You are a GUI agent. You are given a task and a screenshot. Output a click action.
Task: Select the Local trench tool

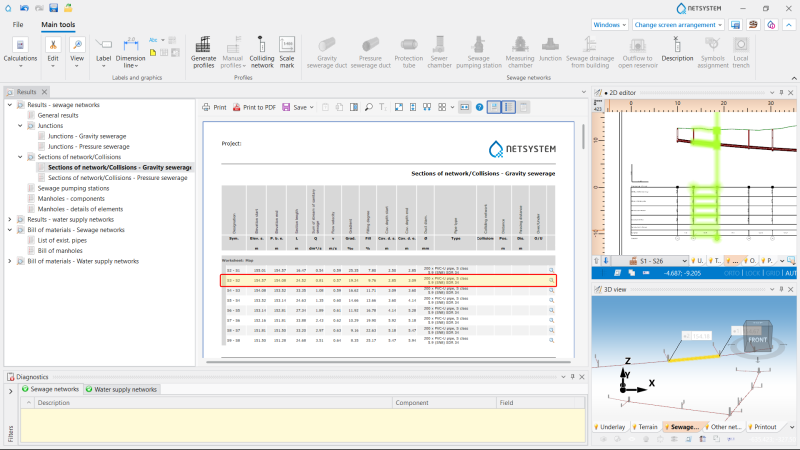click(741, 52)
